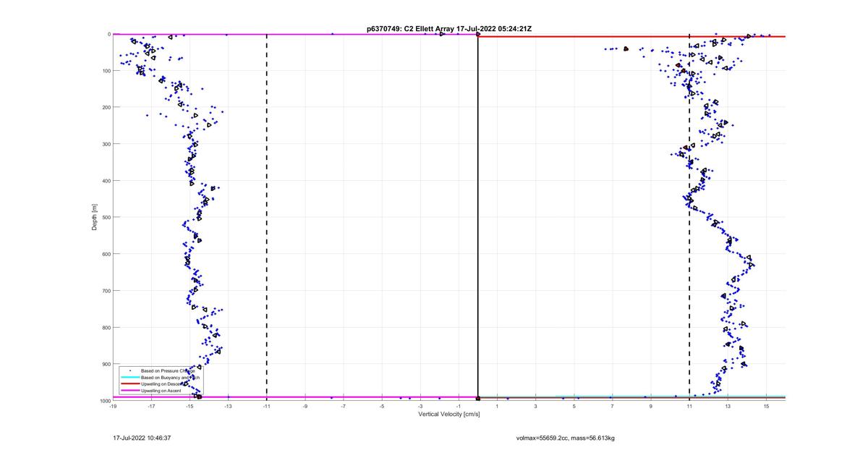Click x-axis tick label -1

coord(459,407)
